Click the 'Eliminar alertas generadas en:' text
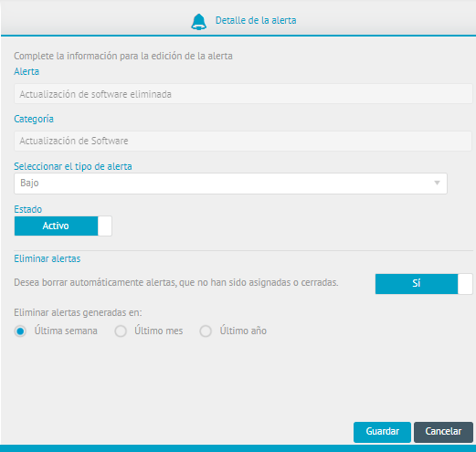Image resolution: width=476 pixels, height=452 pixels. [x=78, y=312]
